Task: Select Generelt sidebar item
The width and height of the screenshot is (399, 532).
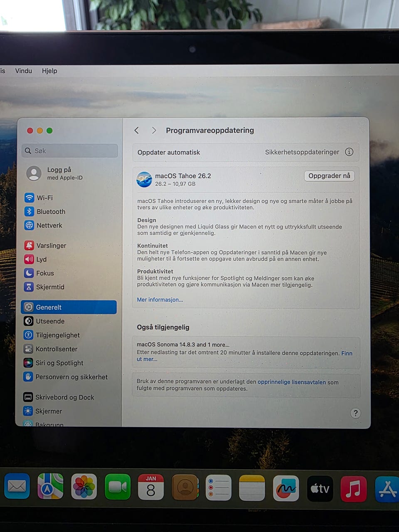Action: pyautogui.click(x=69, y=307)
